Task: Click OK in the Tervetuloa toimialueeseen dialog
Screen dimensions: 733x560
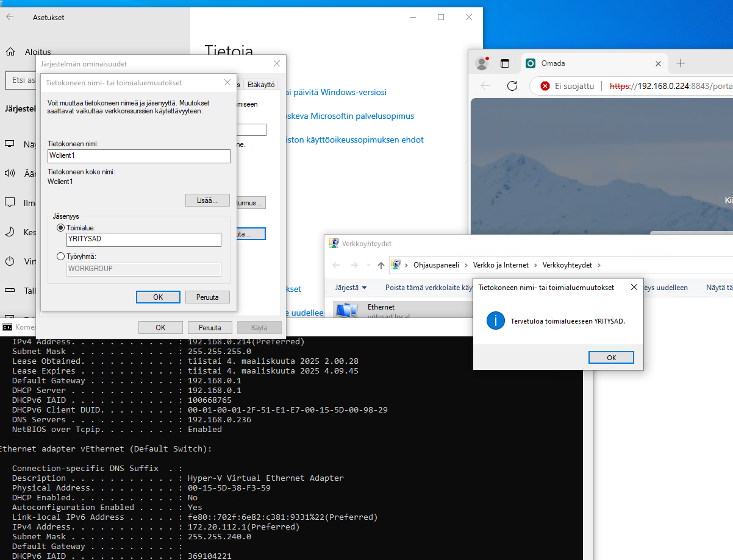Action: point(612,358)
